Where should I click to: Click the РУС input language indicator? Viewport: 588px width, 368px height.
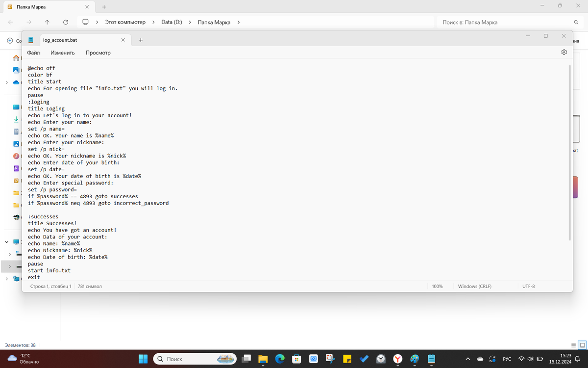click(x=507, y=359)
